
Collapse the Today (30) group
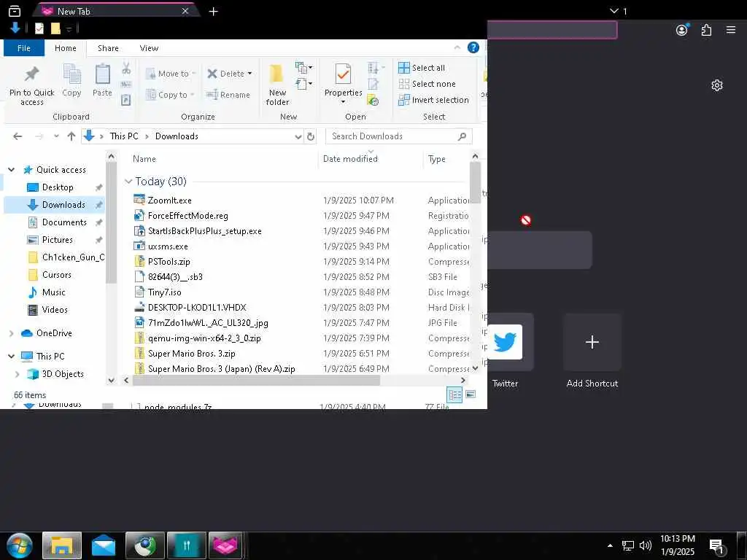[x=128, y=182]
